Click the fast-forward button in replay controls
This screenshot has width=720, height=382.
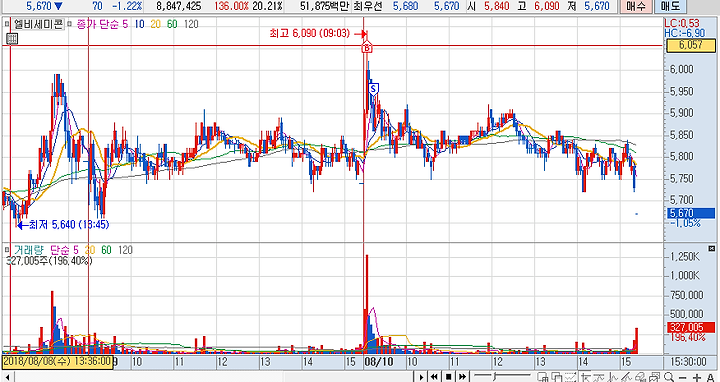click(x=462, y=377)
